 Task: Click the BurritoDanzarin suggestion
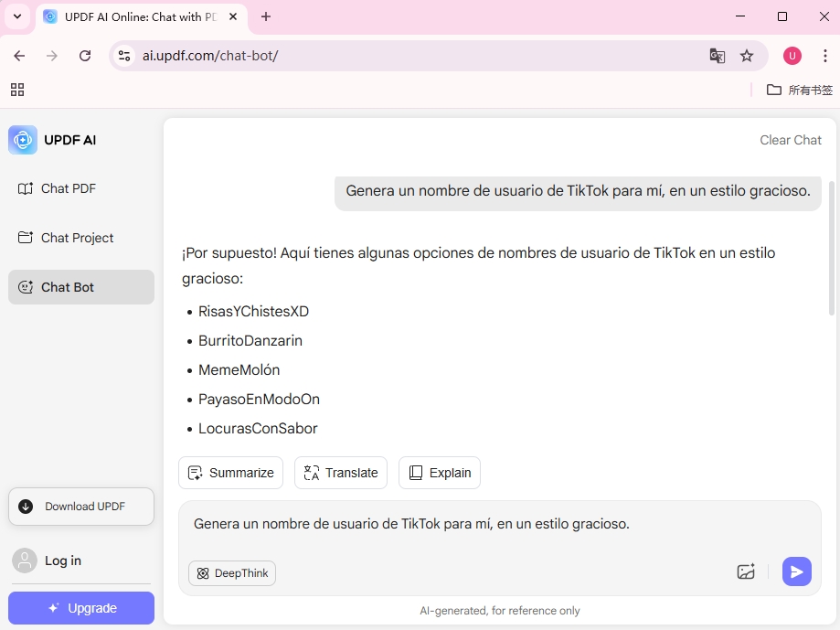click(x=250, y=341)
